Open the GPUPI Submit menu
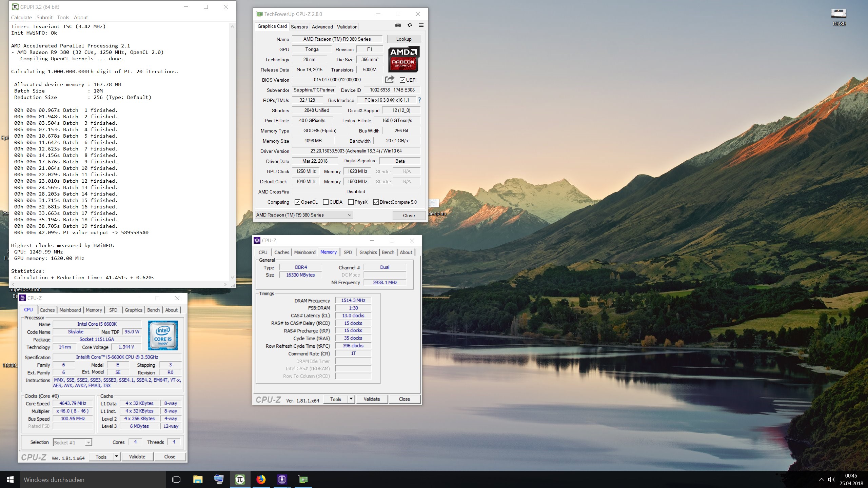 click(44, 18)
